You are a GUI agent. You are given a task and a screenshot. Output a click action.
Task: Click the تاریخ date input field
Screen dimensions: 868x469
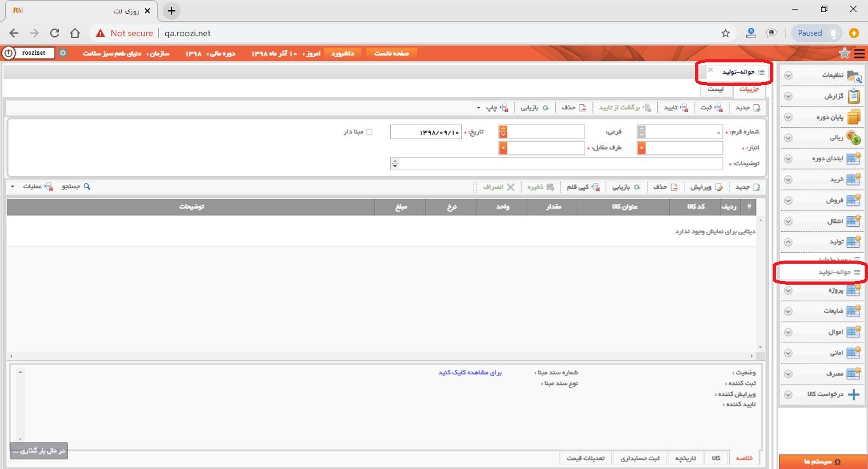(x=425, y=132)
